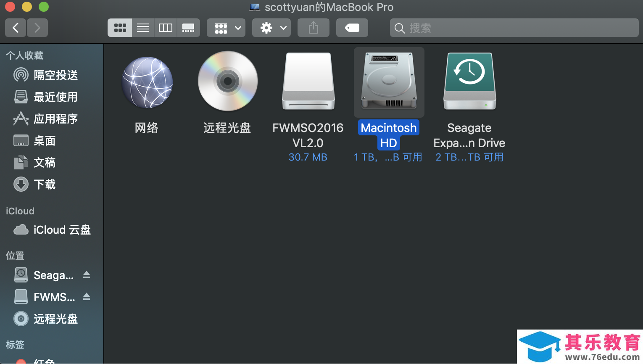Select the FWMSO2016 VL2.0 volume icon

coord(308,81)
